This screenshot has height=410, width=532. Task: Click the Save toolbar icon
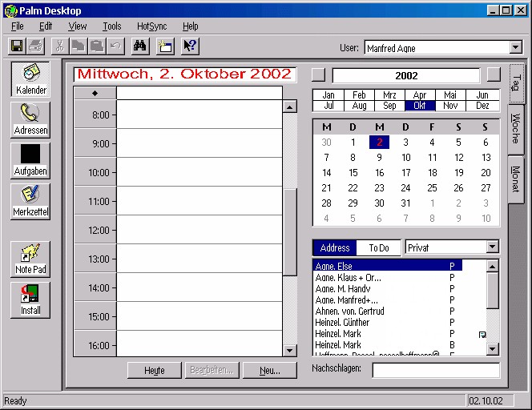17,46
